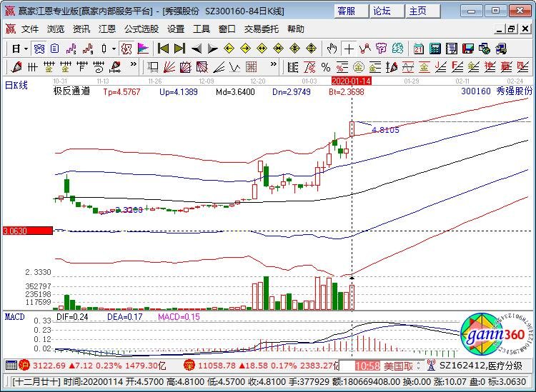Click the red 赢 angle lines icon
Image resolution: width=536 pixels, height=392 pixels.
[506, 67]
